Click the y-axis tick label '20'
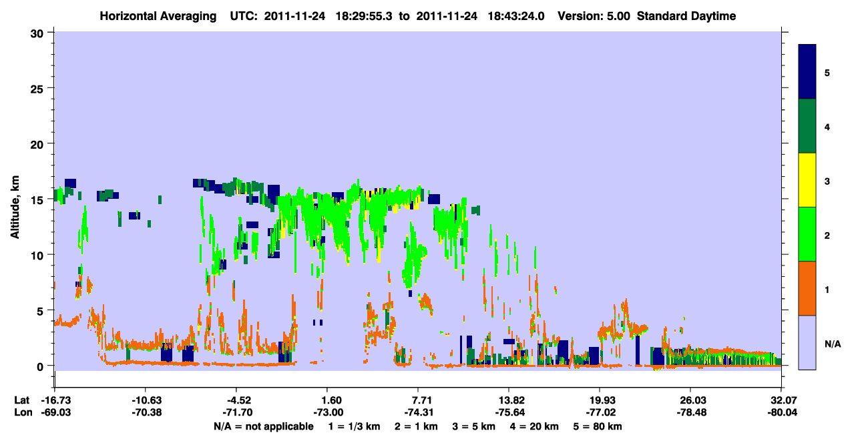Screen dimensions: 868x445 [x=39, y=144]
